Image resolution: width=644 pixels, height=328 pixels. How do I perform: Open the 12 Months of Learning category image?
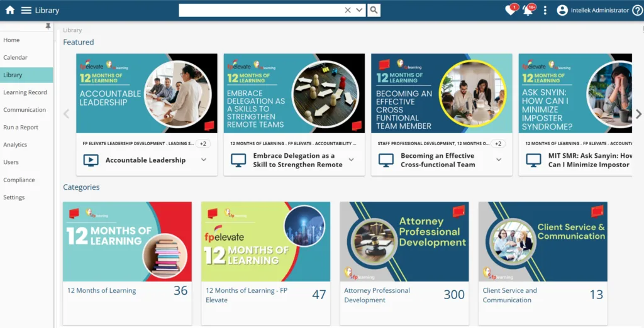127,241
